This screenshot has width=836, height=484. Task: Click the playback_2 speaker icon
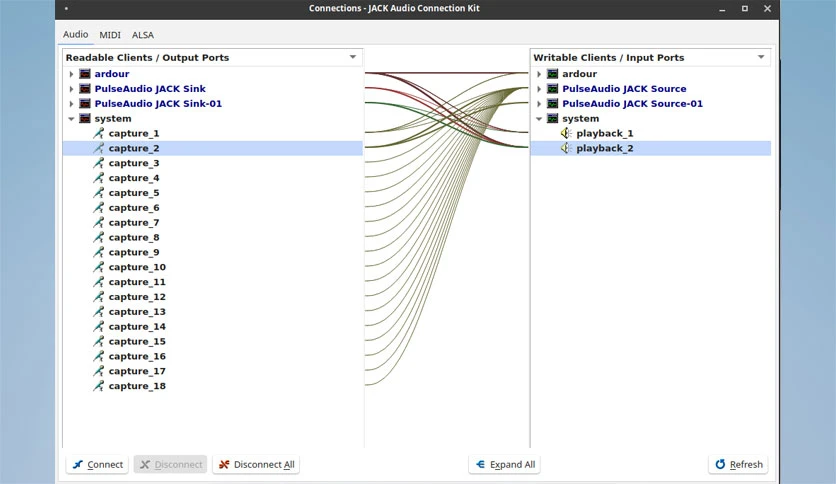pyautogui.click(x=566, y=148)
